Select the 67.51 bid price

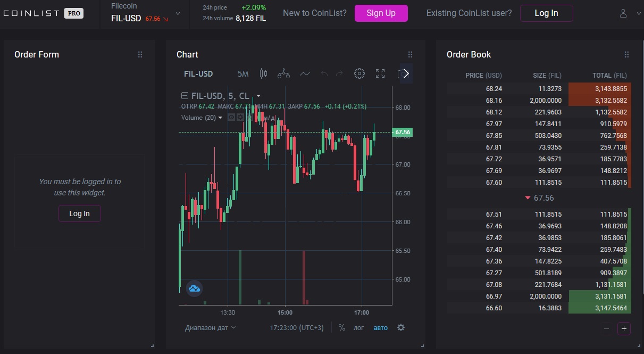(x=494, y=215)
